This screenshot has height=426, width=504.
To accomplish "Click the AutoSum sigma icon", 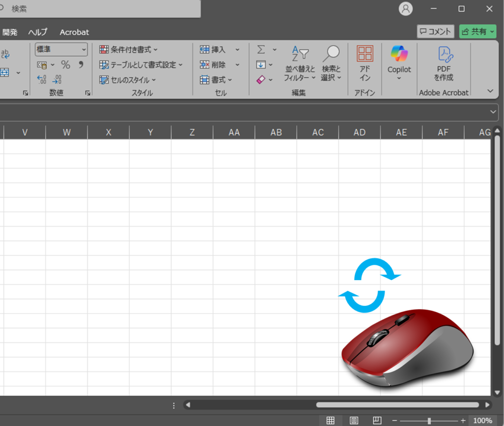I will click(261, 50).
